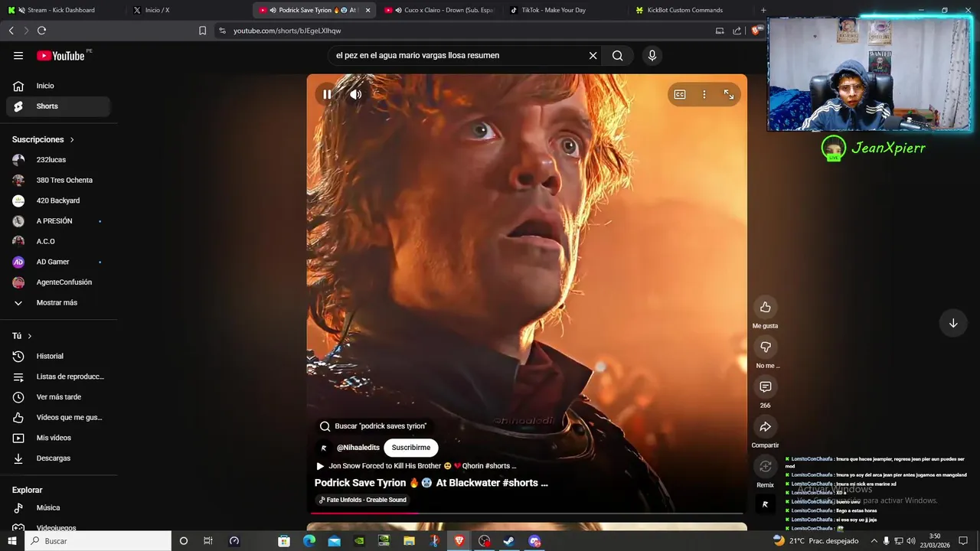Like the Short with thumbs up

765,307
